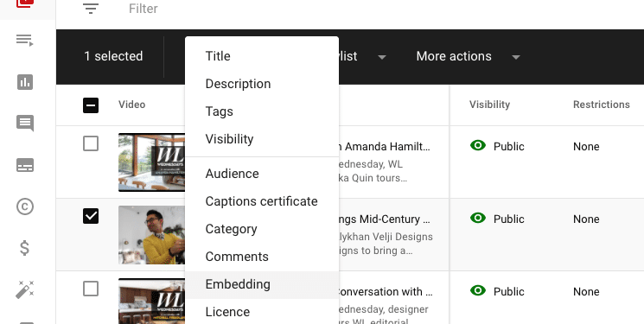644x324 pixels.
Task: Uncheck the Mid-Century video checkbox
Action: point(91,216)
